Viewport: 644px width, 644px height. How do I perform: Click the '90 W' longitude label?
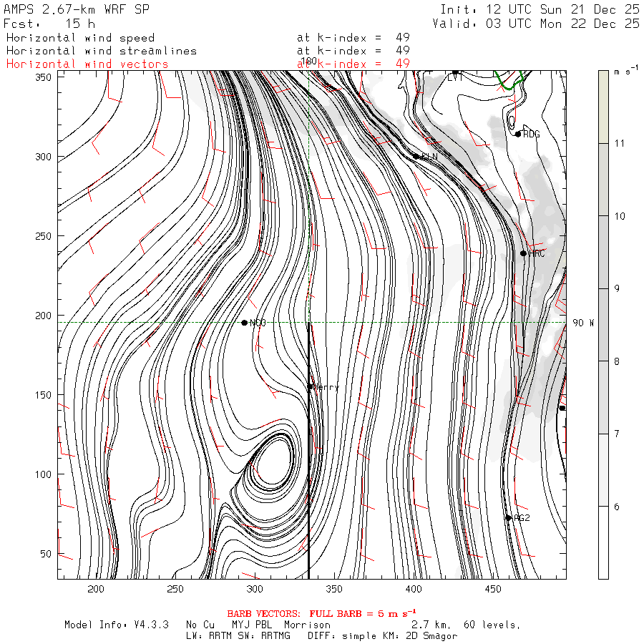click(x=583, y=323)
